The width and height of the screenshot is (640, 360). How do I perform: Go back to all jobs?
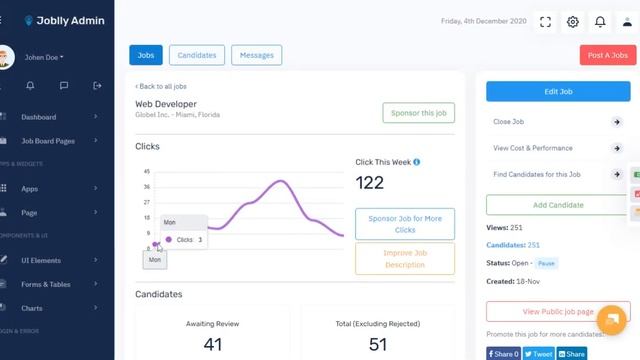pos(161,87)
